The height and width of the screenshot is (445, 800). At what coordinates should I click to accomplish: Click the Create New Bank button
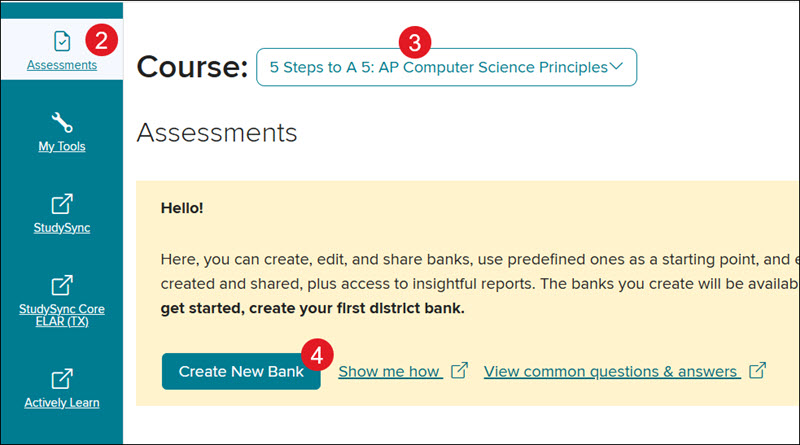click(x=241, y=372)
